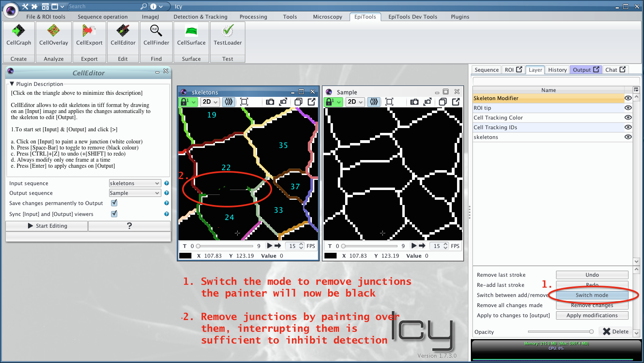Image resolution: width=644 pixels, height=363 pixels.
Task: Open the Input sequence dropdown
Action: tap(135, 183)
